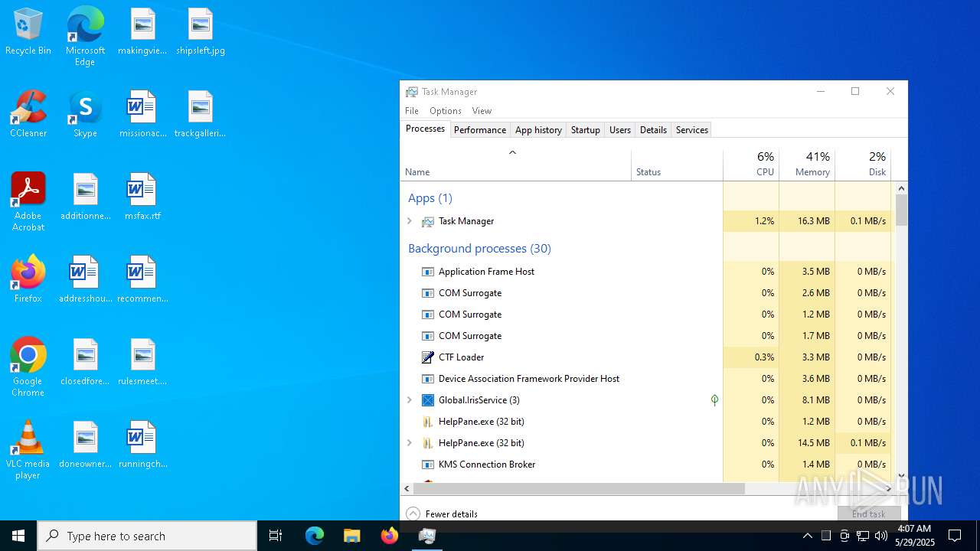Collapse to Fewer details view

coord(442,514)
